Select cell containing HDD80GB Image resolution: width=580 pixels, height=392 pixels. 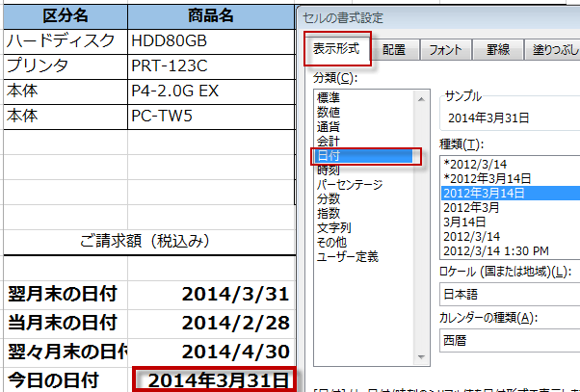pyautogui.click(x=211, y=41)
